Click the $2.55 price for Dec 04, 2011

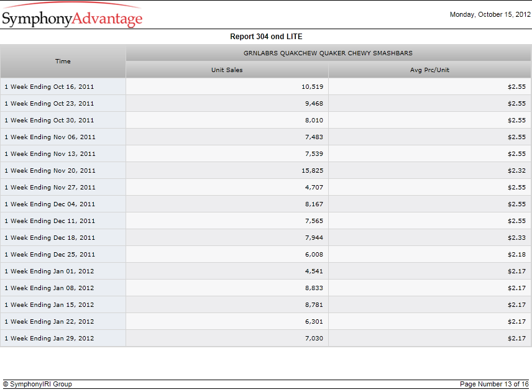516,204
